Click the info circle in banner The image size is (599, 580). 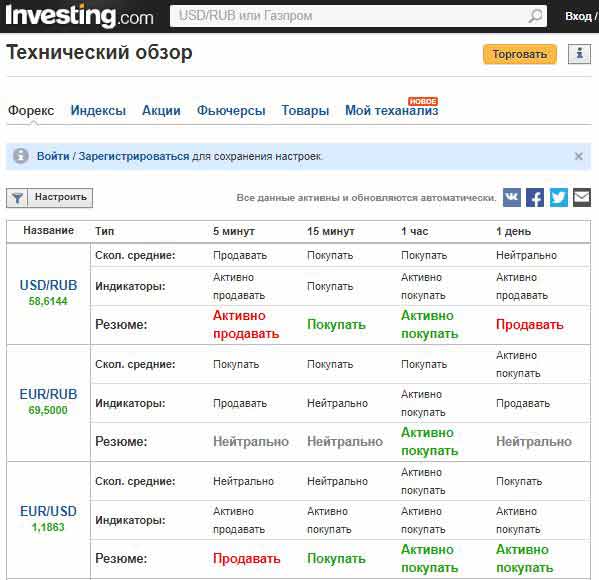tap(21, 156)
